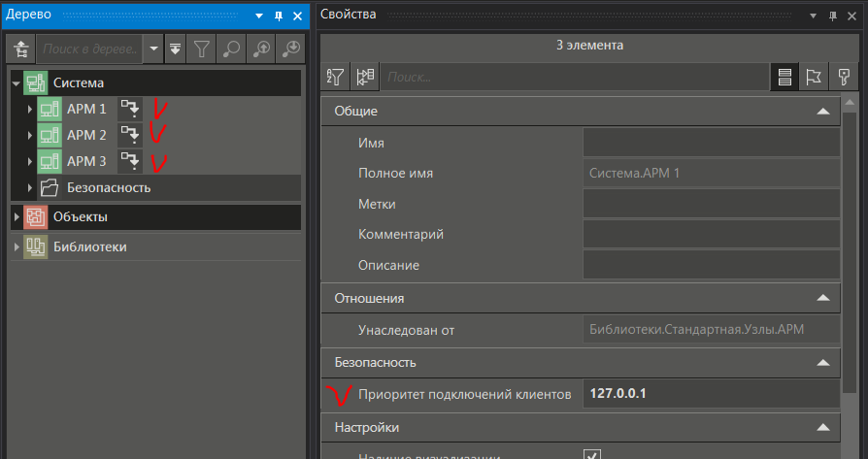Click the funnel filter icon in tree toolbar
Image resolution: width=868 pixels, height=459 pixels.
tap(202, 49)
